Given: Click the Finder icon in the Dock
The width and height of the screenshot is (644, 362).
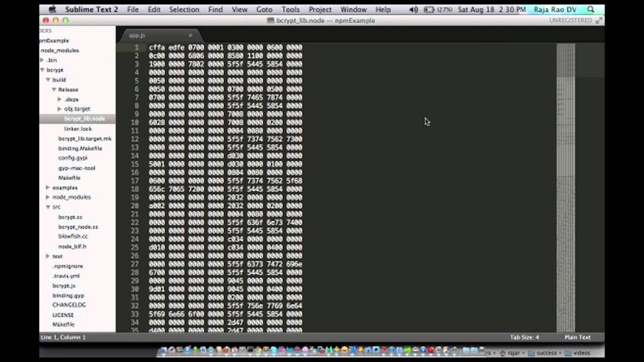Looking at the screenshot, I should 165,351.
